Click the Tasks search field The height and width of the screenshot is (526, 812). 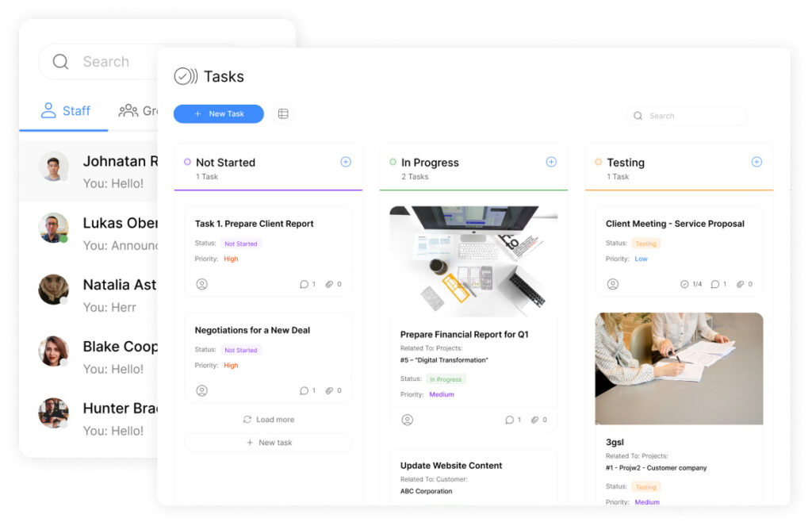pos(687,116)
